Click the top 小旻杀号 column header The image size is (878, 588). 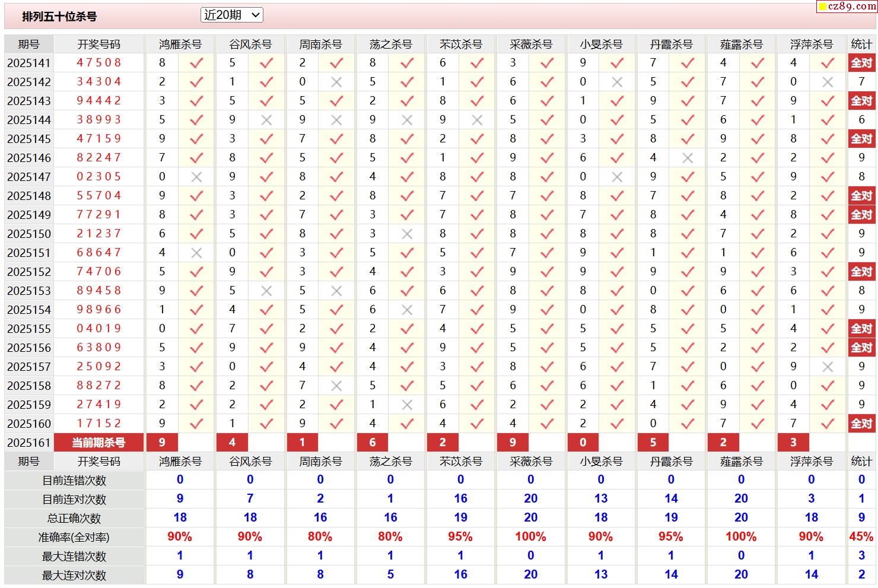pos(601,45)
